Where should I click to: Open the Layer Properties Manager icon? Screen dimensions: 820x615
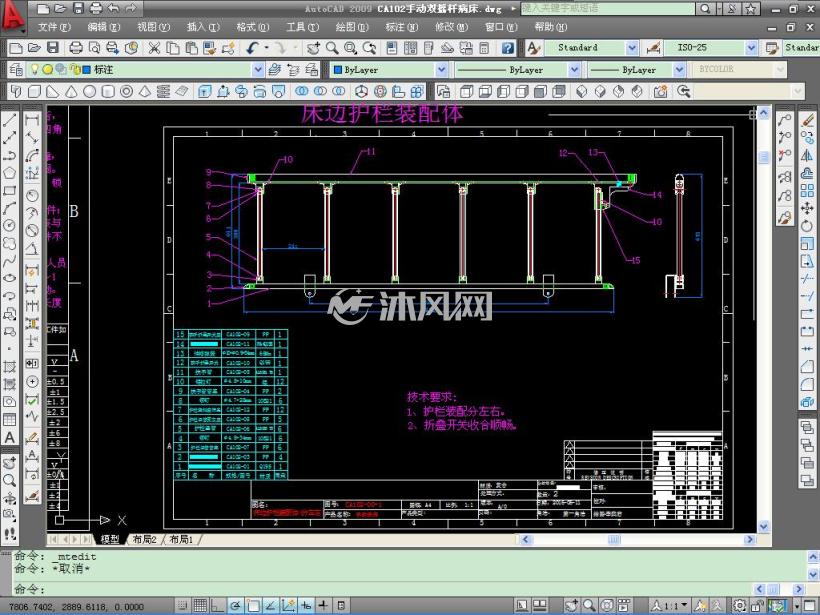(16, 70)
